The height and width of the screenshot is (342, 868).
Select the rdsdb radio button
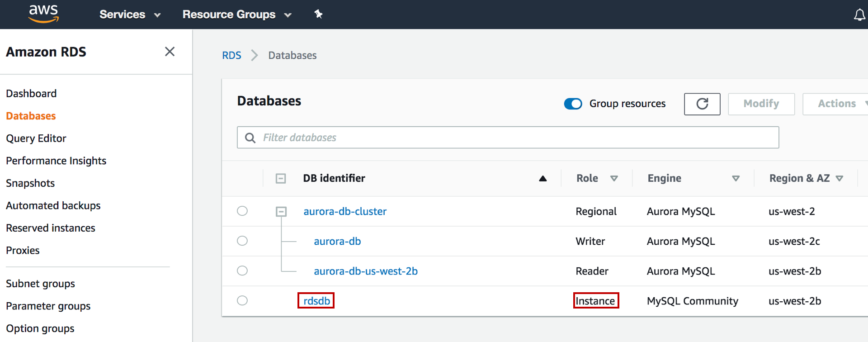(x=242, y=300)
